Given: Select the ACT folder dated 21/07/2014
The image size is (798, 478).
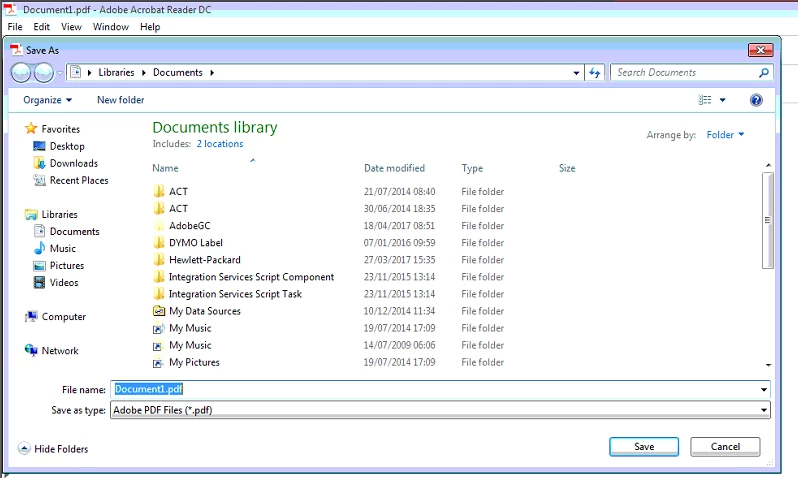Looking at the screenshot, I should click(178, 191).
